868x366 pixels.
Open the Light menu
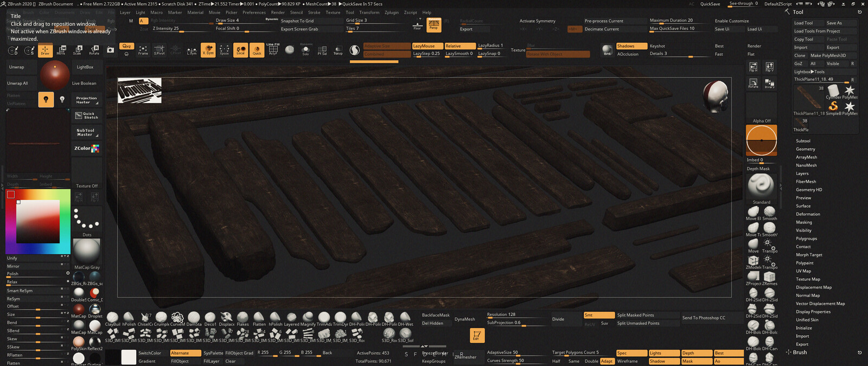pyautogui.click(x=141, y=12)
